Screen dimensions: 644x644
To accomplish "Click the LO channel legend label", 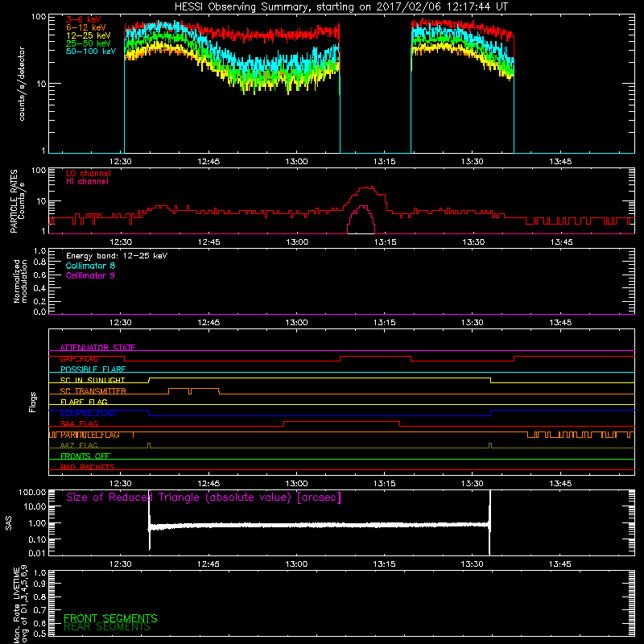I will (89, 173).
